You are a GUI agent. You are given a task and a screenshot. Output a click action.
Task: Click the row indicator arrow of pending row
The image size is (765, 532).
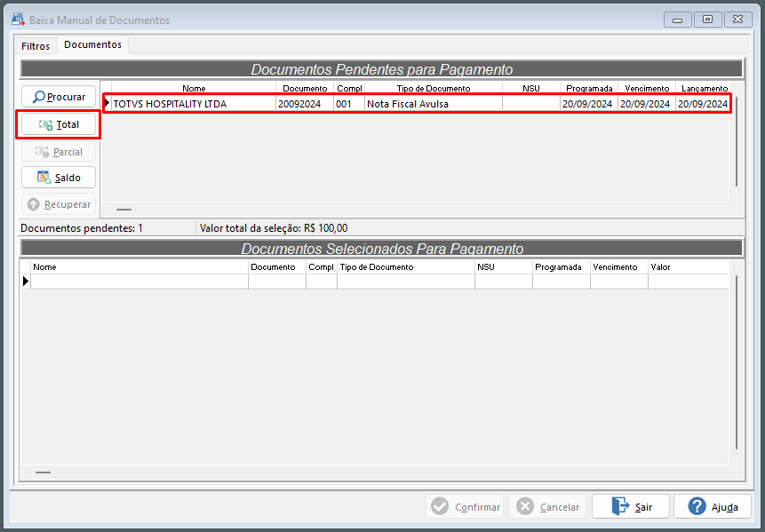[107, 103]
